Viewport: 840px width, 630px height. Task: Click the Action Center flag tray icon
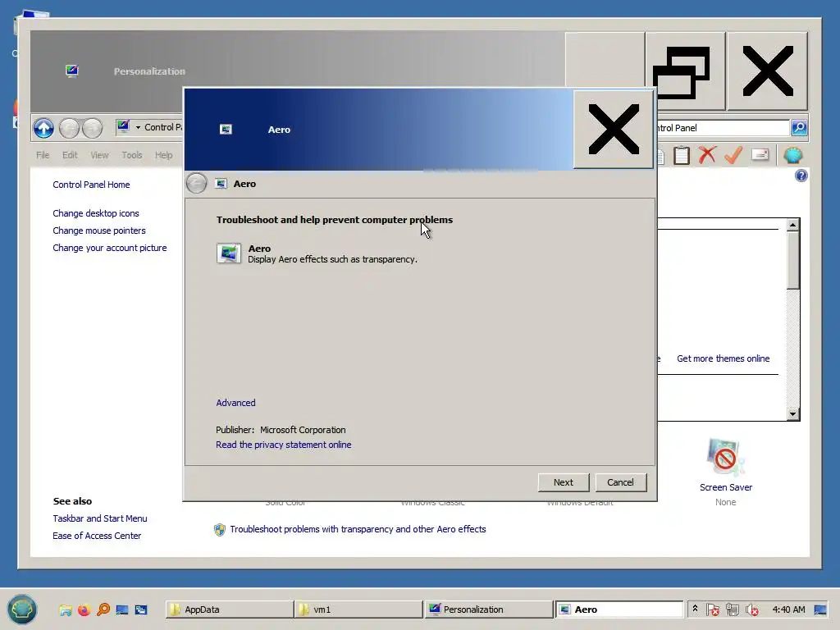pos(713,609)
